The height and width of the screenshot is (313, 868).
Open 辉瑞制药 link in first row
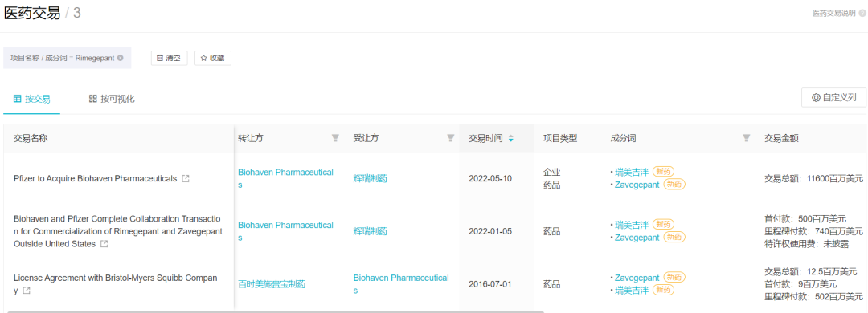click(370, 178)
